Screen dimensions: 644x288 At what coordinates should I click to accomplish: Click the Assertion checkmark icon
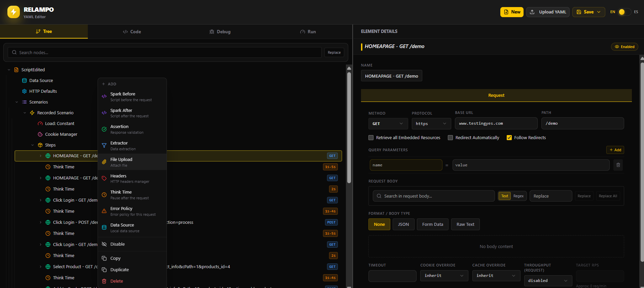[x=104, y=129]
